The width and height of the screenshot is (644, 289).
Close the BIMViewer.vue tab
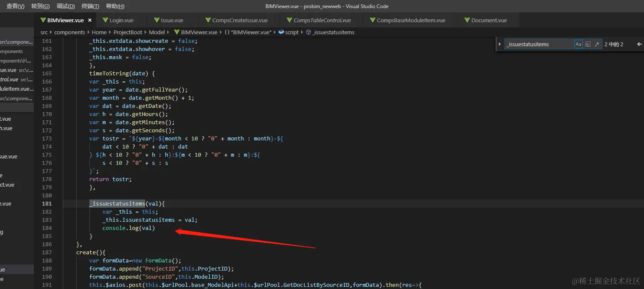click(x=90, y=20)
